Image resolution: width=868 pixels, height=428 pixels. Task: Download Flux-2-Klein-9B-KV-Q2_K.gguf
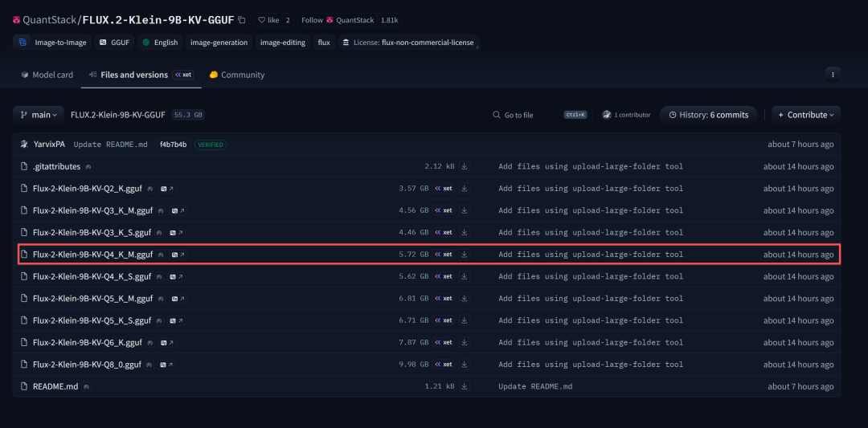coord(465,189)
